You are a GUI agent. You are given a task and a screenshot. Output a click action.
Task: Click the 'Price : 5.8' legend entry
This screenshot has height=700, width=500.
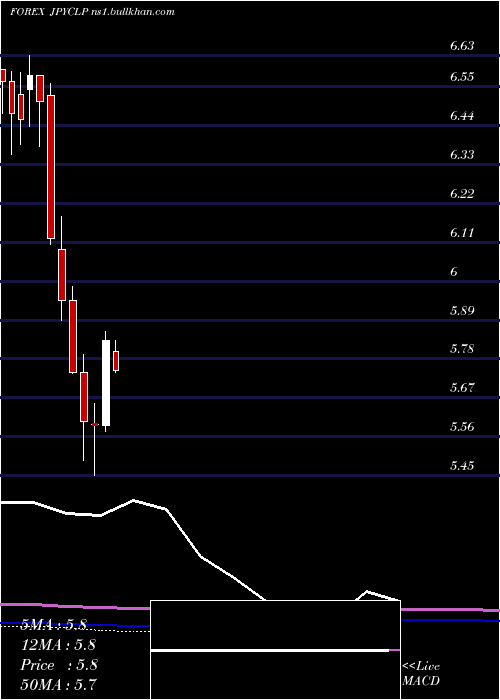click(x=58, y=665)
